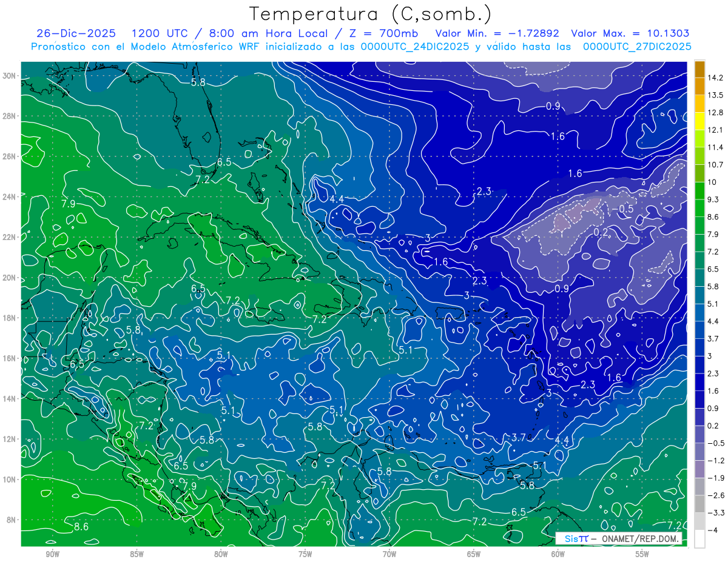Click the "14.2" colorbar legend label
Screen dimensions: 728x562
tap(716, 78)
